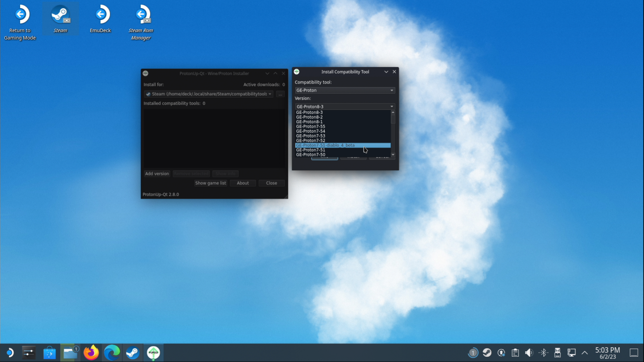The image size is (644, 362).
Task: Open the Compatibility tool GE-Proton dropdown
Action: click(345, 90)
